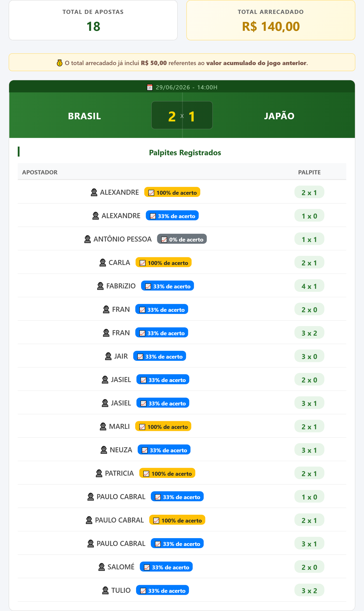
Task: Click JAIR's 3 x 0 guess
Action: point(309,356)
